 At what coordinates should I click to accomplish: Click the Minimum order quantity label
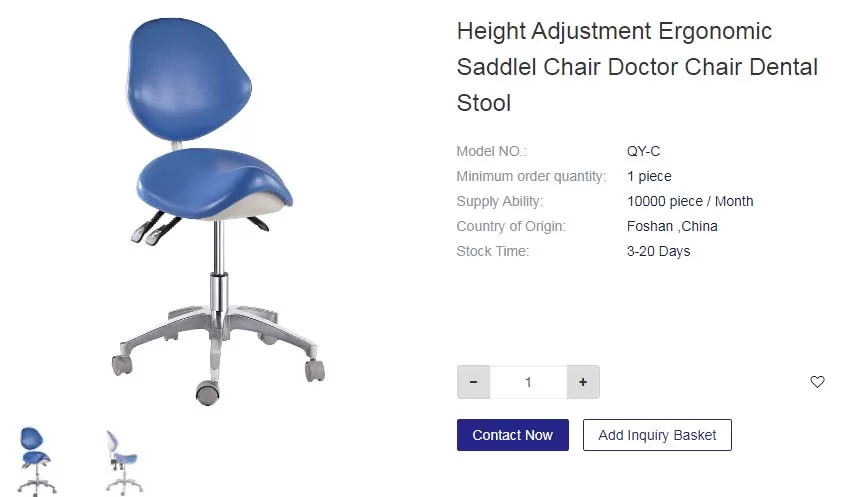(531, 177)
